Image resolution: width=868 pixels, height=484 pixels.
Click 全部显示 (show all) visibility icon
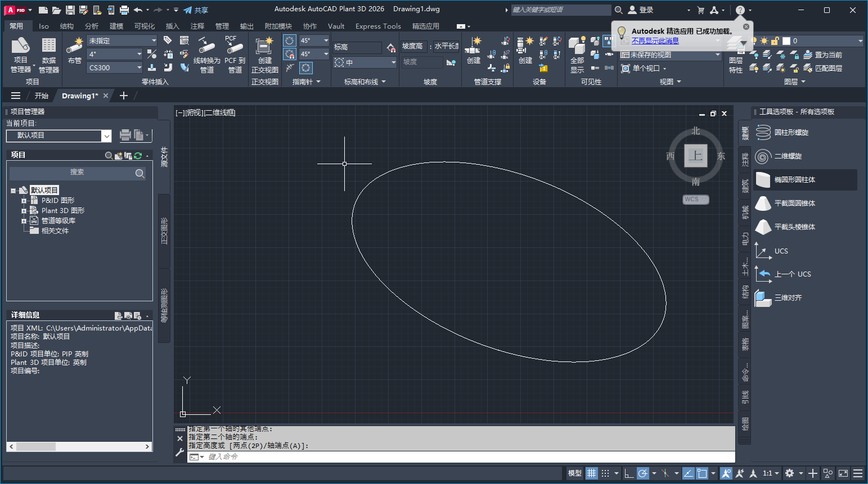tap(577, 55)
